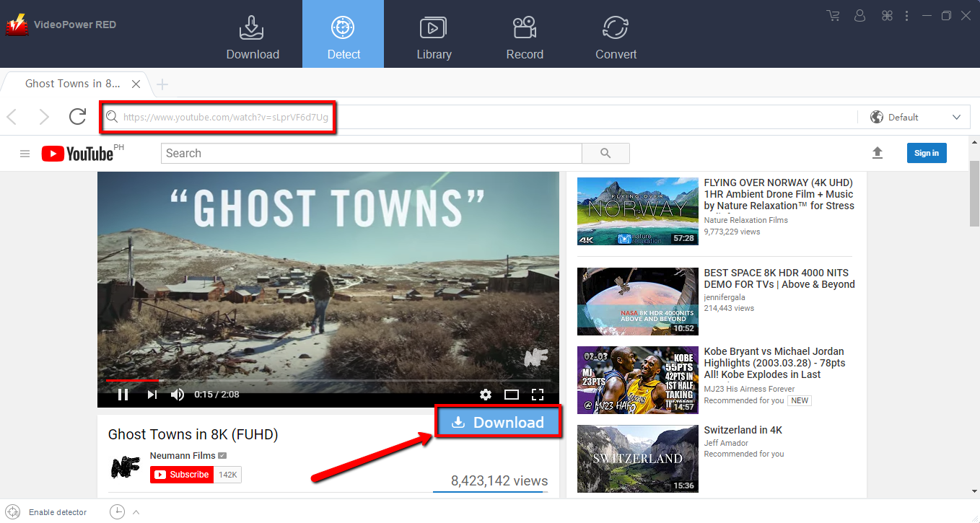Mute the video volume

(x=178, y=395)
